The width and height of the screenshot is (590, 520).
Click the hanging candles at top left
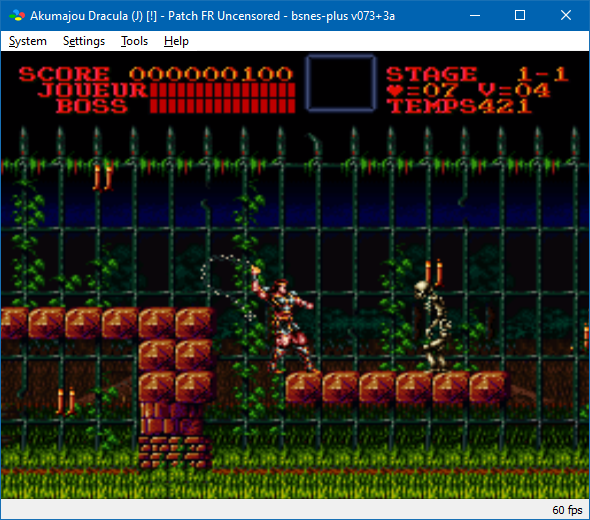[x=103, y=178]
